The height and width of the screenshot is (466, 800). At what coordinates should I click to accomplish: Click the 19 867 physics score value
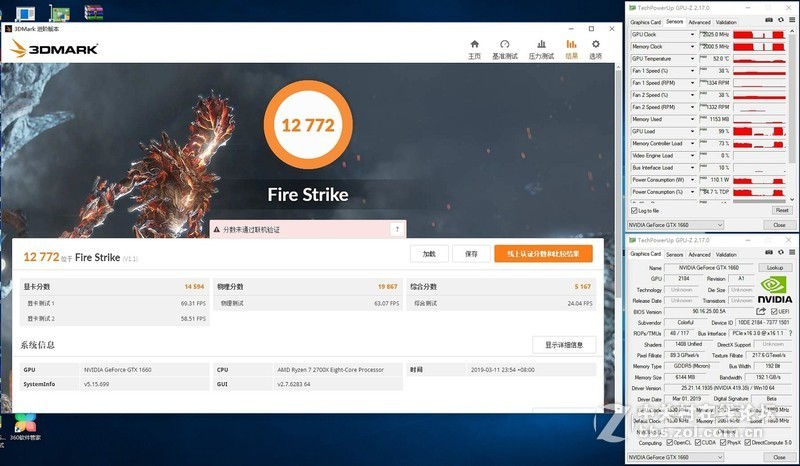(x=387, y=287)
